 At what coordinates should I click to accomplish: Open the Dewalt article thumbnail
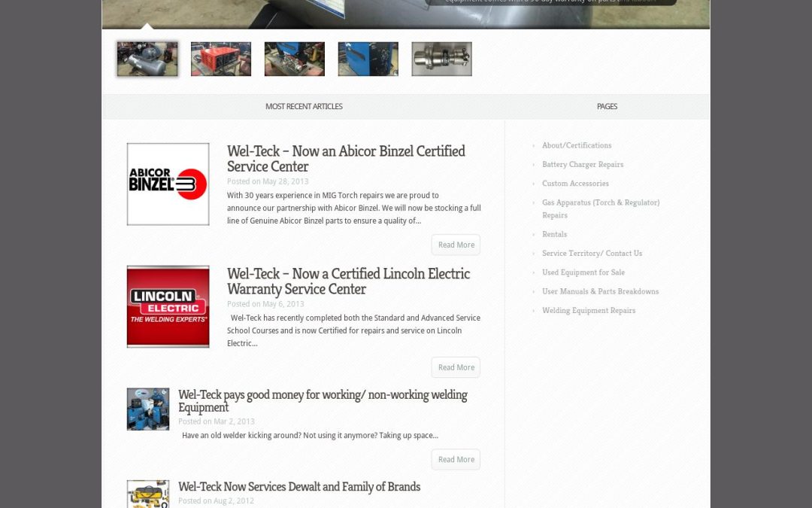(148, 494)
